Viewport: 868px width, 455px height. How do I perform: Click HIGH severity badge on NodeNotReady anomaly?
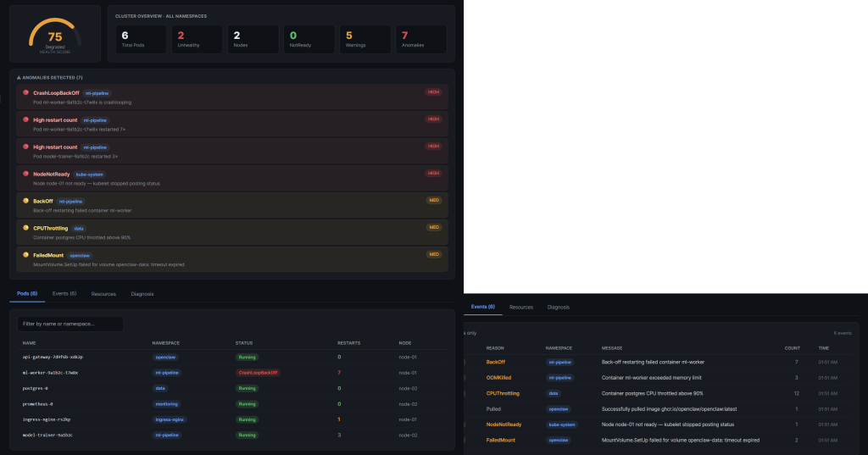coord(433,173)
